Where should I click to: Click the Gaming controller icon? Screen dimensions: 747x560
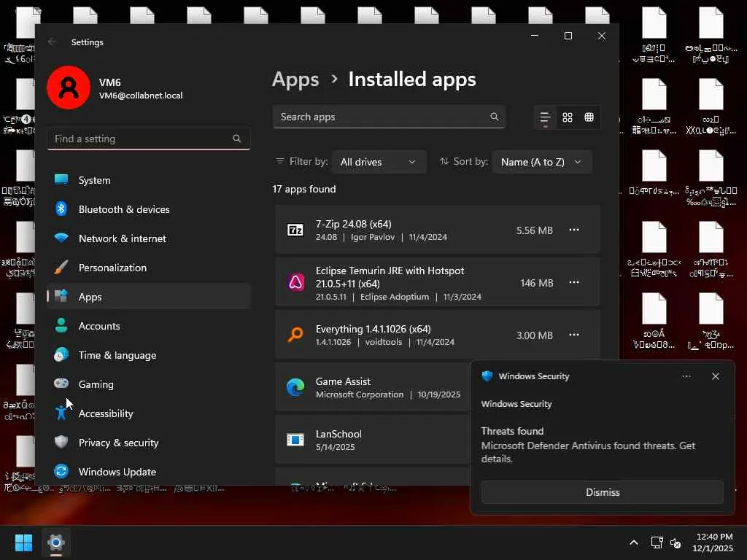click(x=61, y=383)
